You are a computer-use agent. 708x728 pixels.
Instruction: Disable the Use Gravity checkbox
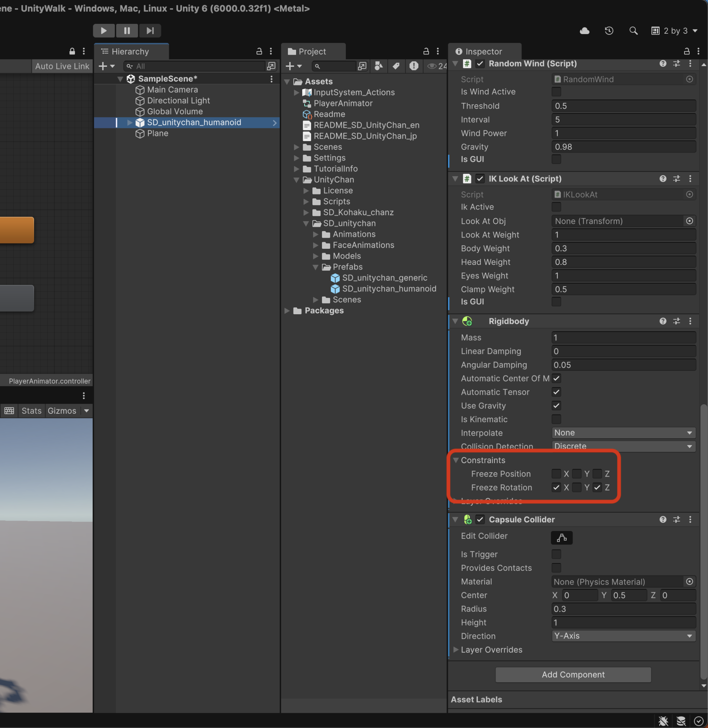pyautogui.click(x=556, y=406)
